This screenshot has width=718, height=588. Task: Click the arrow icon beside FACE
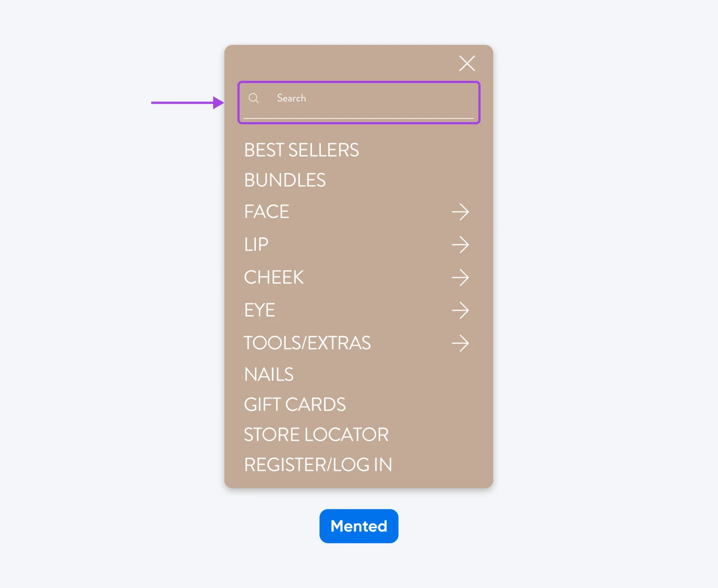tap(460, 211)
